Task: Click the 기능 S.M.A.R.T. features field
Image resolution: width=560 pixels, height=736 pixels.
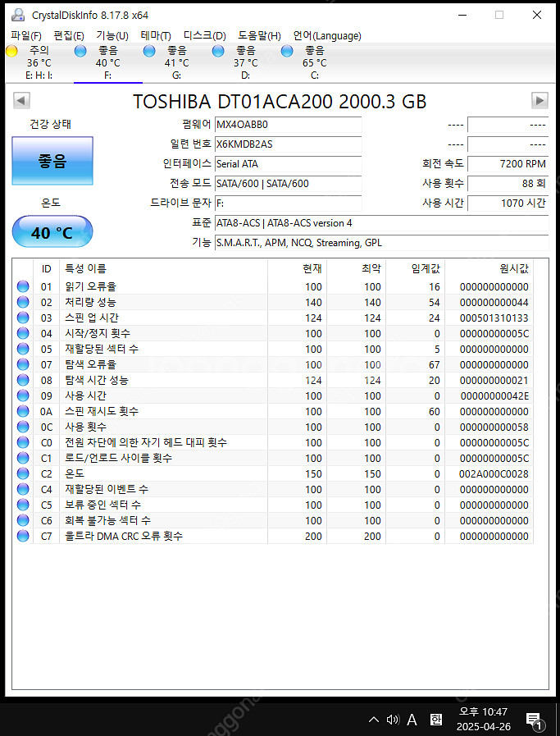Action: tap(381, 243)
